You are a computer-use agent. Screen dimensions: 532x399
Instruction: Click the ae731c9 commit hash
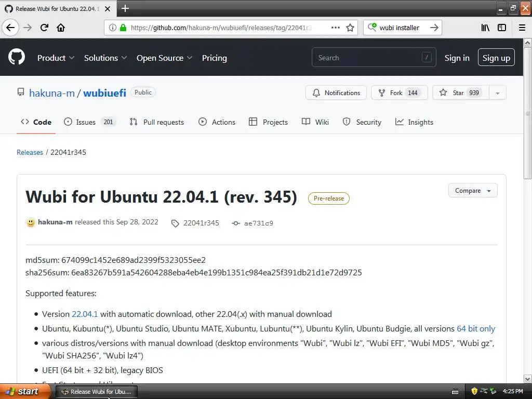click(259, 223)
